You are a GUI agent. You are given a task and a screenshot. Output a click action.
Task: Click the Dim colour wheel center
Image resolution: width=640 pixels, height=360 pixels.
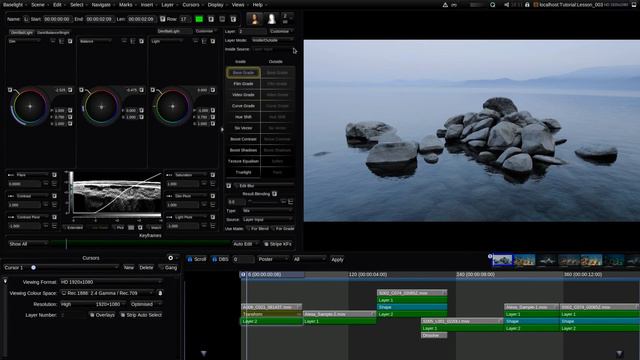coord(30,107)
